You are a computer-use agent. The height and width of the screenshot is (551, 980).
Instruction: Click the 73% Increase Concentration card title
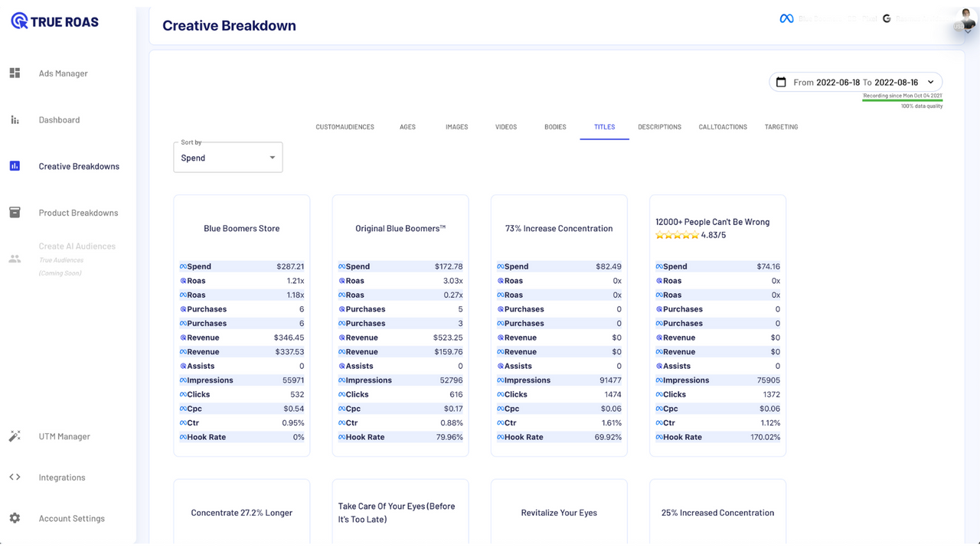tap(559, 228)
